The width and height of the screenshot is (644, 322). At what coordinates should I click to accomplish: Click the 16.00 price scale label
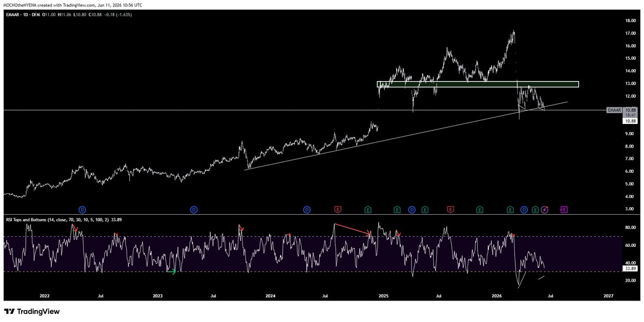[x=630, y=46]
